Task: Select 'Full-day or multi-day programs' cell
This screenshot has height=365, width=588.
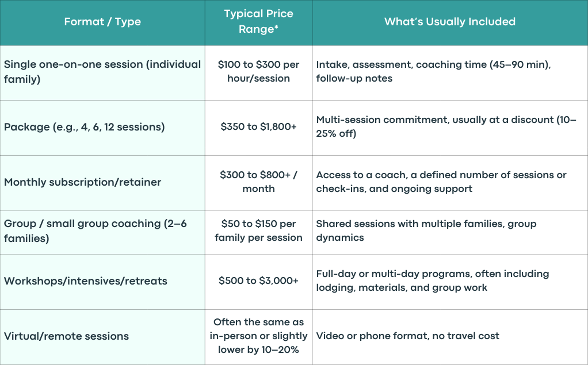Action: (x=450, y=282)
